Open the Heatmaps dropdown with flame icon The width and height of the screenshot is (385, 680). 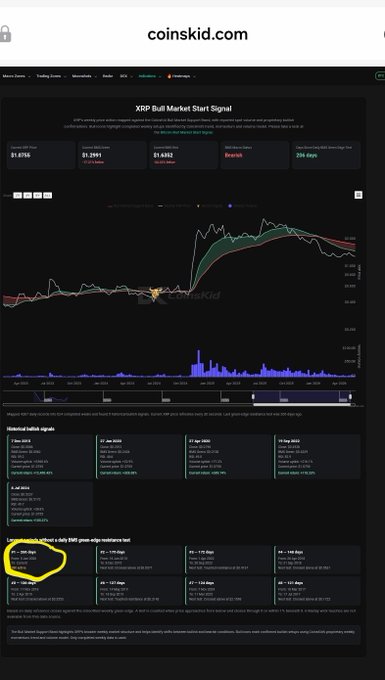[181, 76]
